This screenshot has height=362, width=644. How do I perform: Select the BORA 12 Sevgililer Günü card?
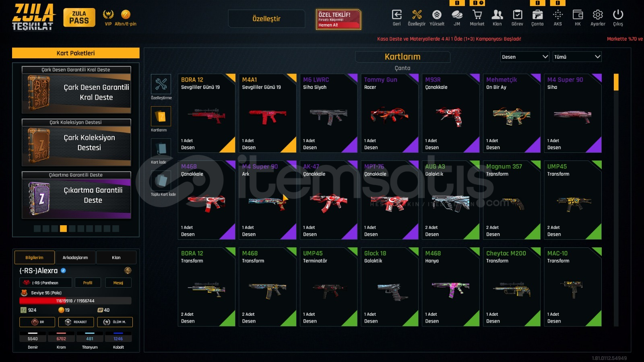click(x=206, y=113)
